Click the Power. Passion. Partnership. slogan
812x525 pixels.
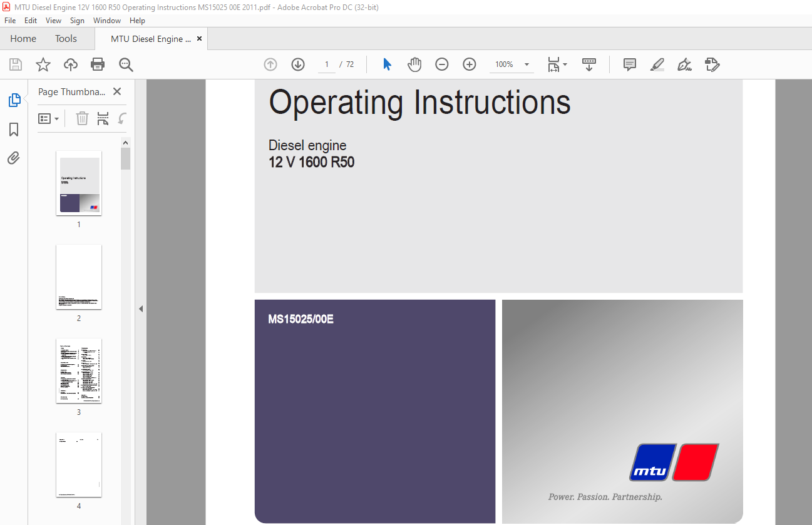605,497
